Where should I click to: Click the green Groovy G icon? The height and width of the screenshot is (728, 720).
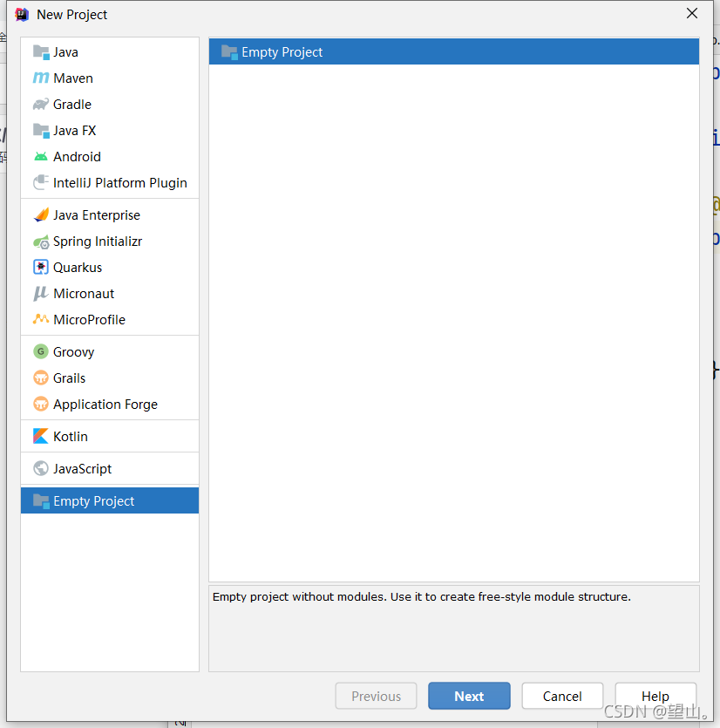(x=41, y=351)
